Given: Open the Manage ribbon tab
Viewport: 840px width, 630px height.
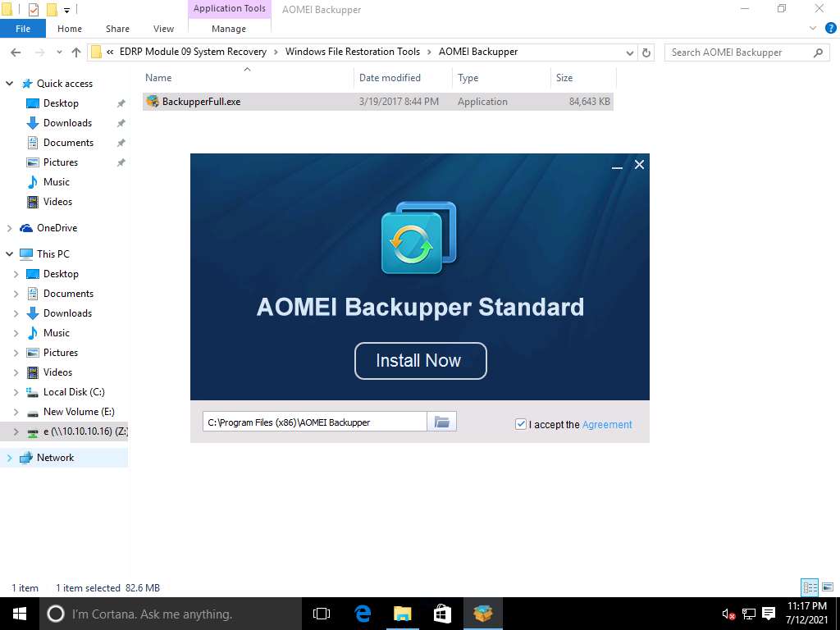Looking at the screenshot, I should 229,29.
